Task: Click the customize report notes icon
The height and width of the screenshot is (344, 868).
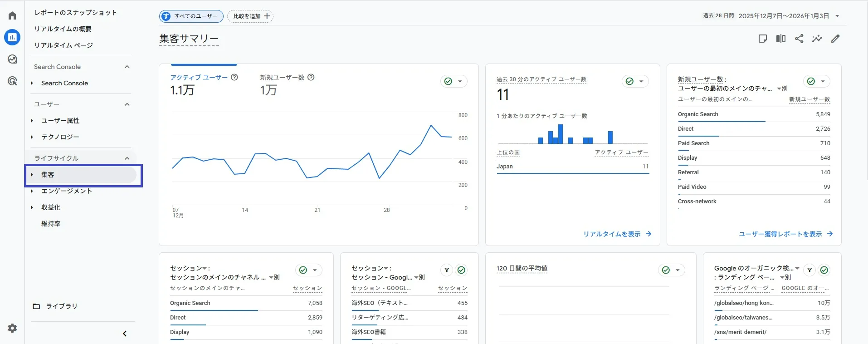Action: [763, 39]
